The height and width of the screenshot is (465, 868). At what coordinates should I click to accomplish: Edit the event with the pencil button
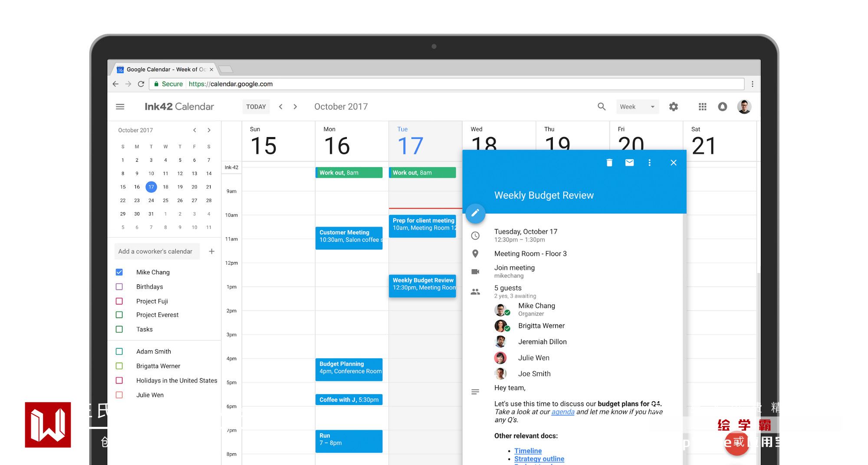[x=475, y=213]
